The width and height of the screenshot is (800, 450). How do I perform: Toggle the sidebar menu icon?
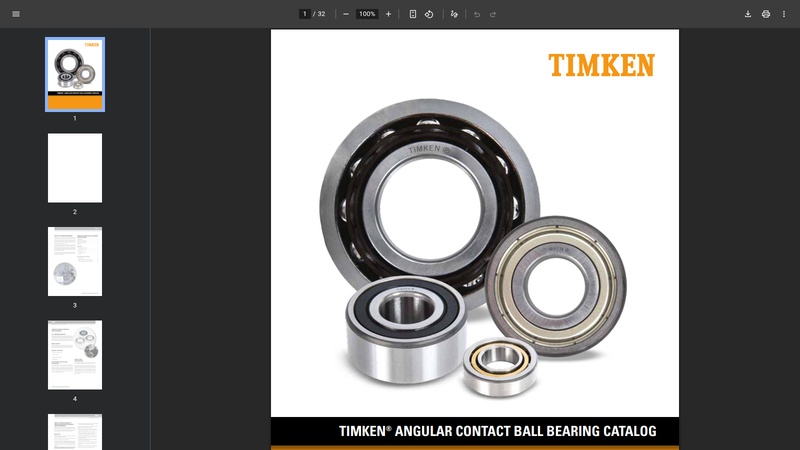click(16, 14)
